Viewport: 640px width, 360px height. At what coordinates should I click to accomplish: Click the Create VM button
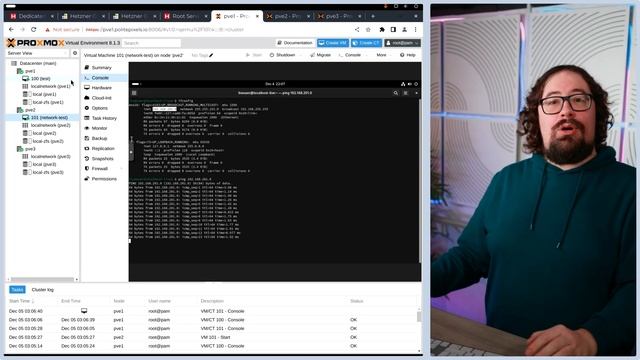333,43
